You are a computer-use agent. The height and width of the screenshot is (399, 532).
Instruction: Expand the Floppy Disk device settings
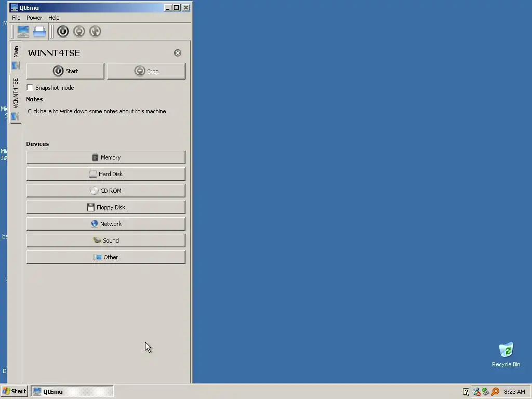click(x=106, y=207)
